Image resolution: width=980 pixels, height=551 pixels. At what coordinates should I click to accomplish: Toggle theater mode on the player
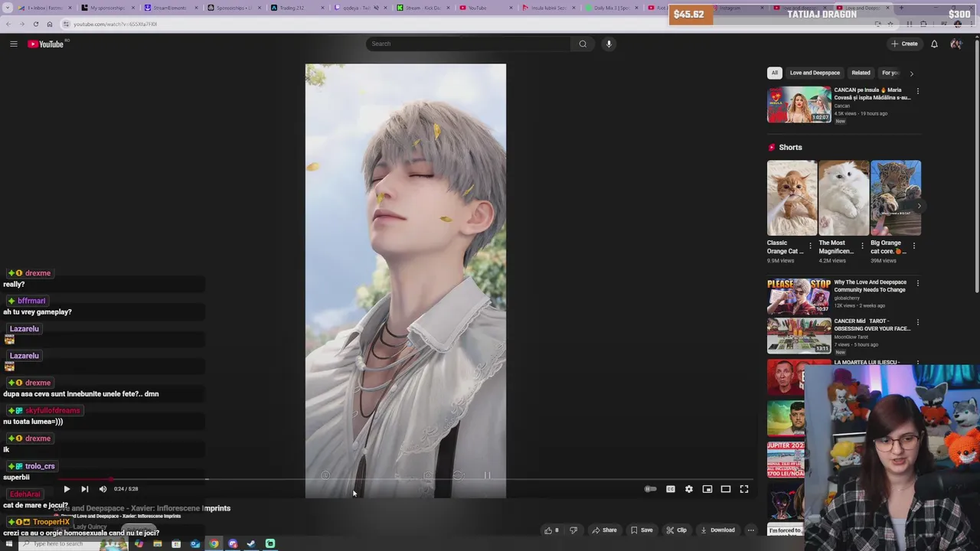(725, 489)
